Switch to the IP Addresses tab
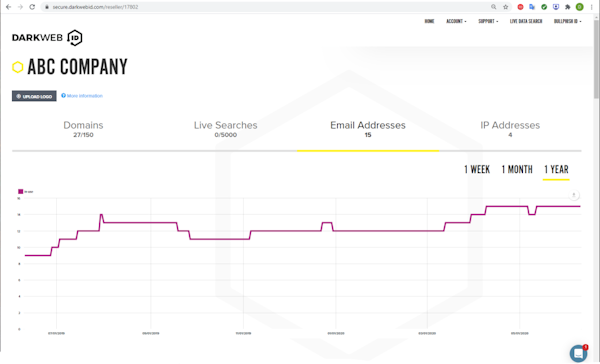 point(510,129)
